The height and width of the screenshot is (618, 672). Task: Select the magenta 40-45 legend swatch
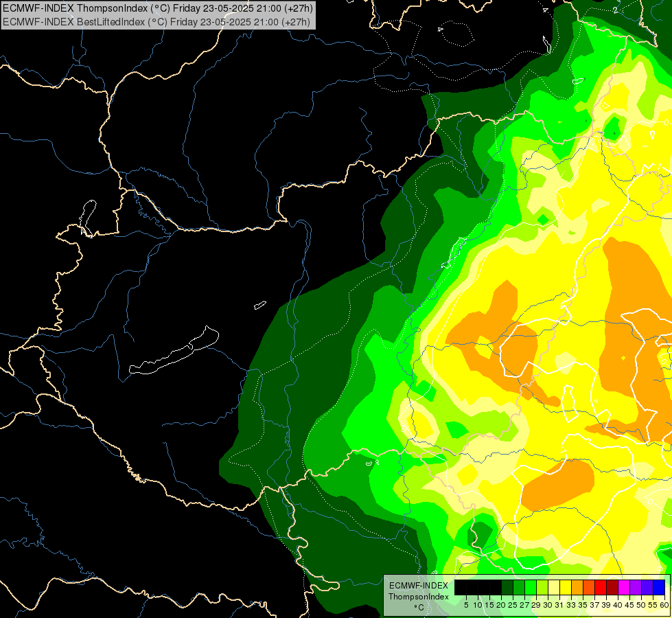pyautogui.click(x=623, y=587)
